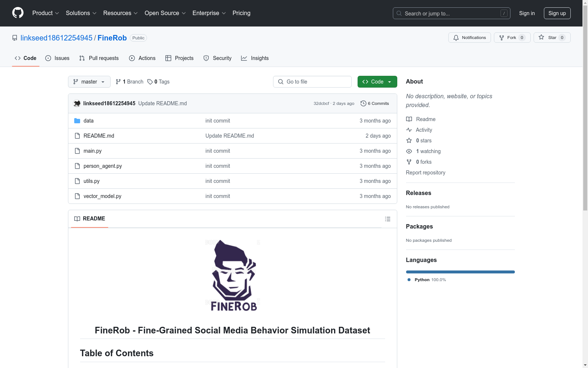Go to the Pricing page

coord(241,13)
